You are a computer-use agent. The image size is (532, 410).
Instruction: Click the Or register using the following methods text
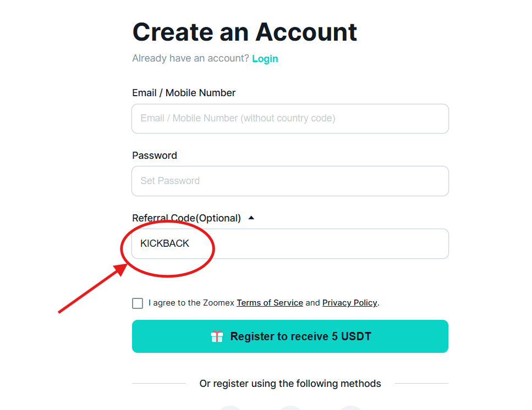pos(290,384)
